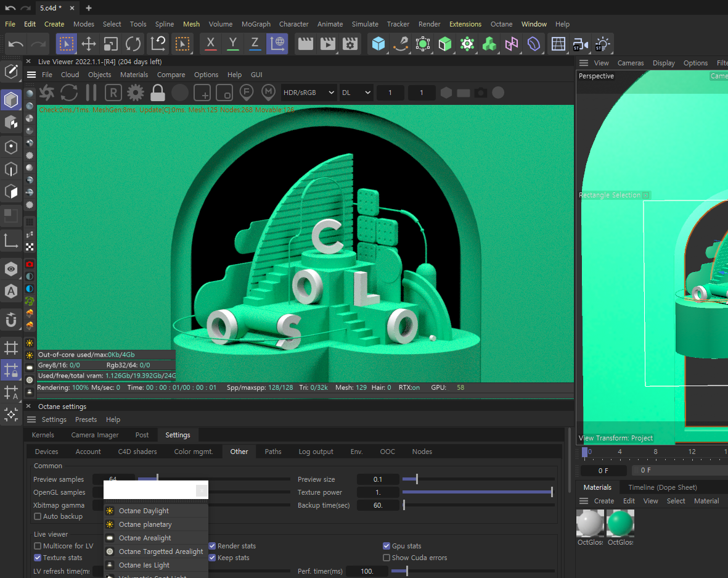Screen dimensions: 728x578
Task: Switch to the Kernels tab
Action: pos(43,435)
